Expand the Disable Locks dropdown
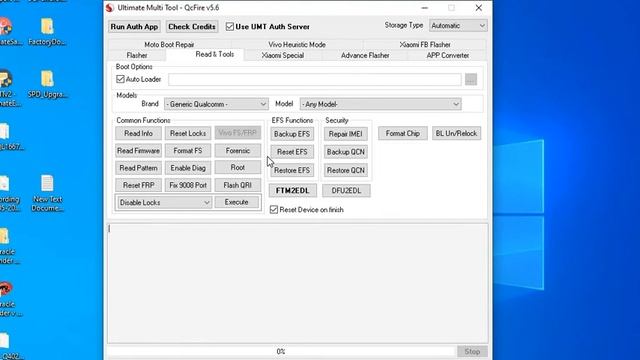 [x=164, y=202]
